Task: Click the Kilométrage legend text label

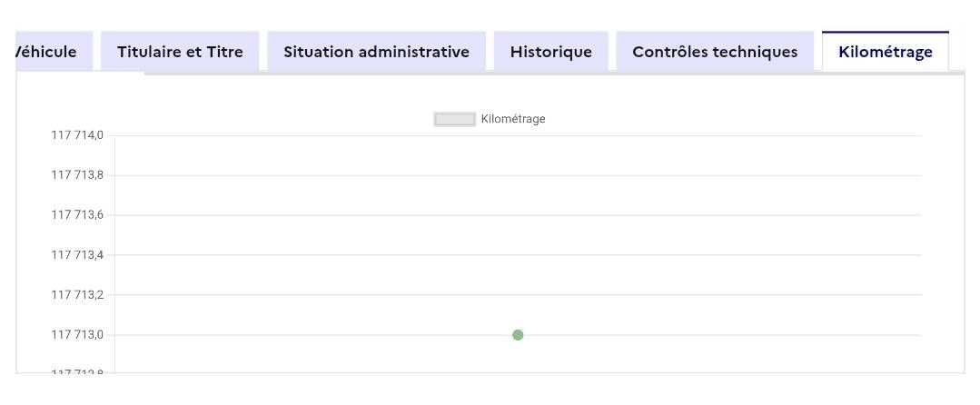Action: (x=513, y=119)
